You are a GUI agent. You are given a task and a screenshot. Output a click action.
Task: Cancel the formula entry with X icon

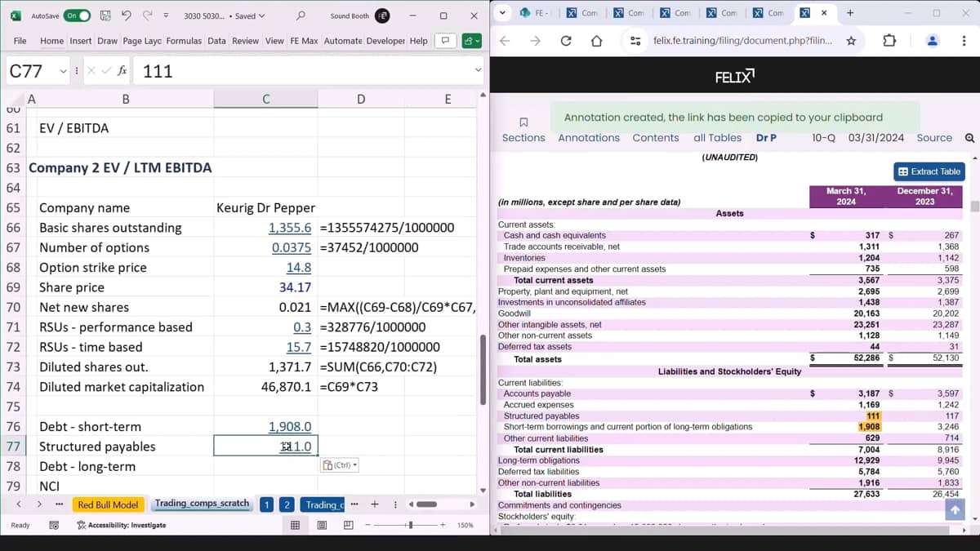point(92,71)
